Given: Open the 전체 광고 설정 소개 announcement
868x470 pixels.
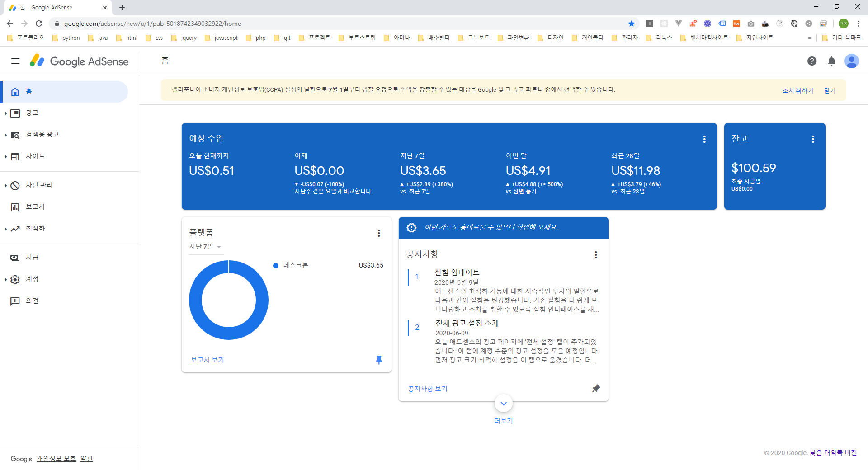Looking at the screenshot, I should (x=467, y=323).
